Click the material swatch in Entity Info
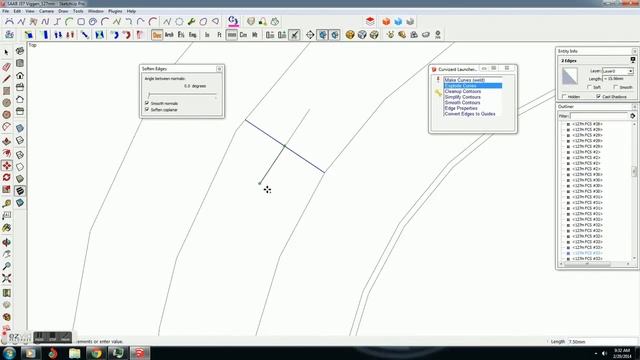Image resolution: width=640 pixels, height=360 pixels. click(570, 76)
